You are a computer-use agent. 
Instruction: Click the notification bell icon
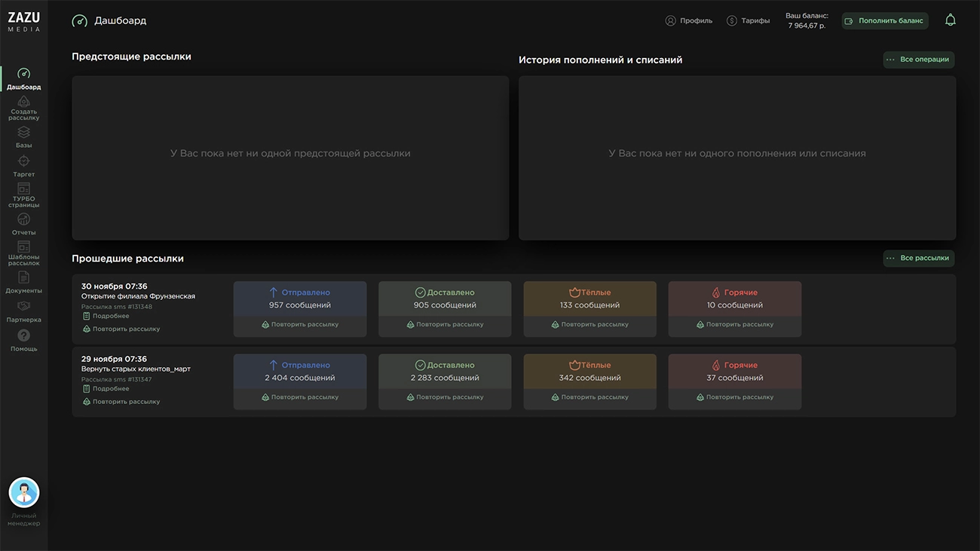pos(950,20)
